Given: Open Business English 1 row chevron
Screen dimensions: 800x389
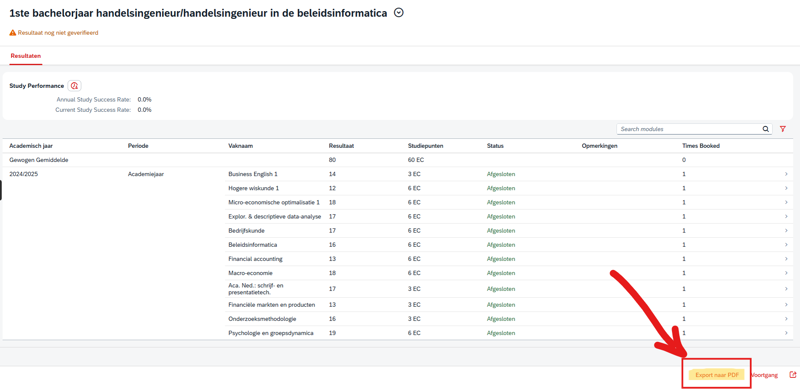Looking at the screenshot, I should click(x=786, y=174).
